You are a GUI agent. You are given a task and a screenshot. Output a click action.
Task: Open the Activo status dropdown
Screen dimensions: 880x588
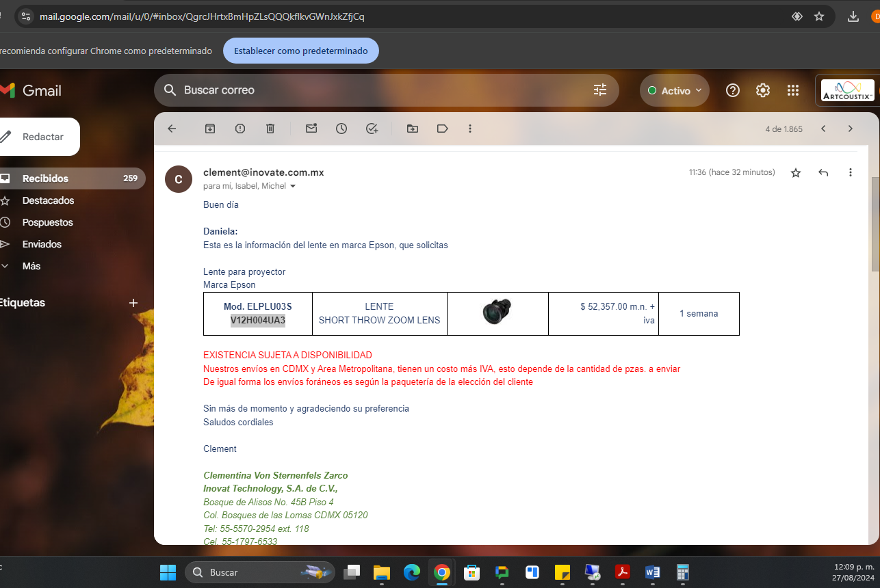tap(675, 90)
